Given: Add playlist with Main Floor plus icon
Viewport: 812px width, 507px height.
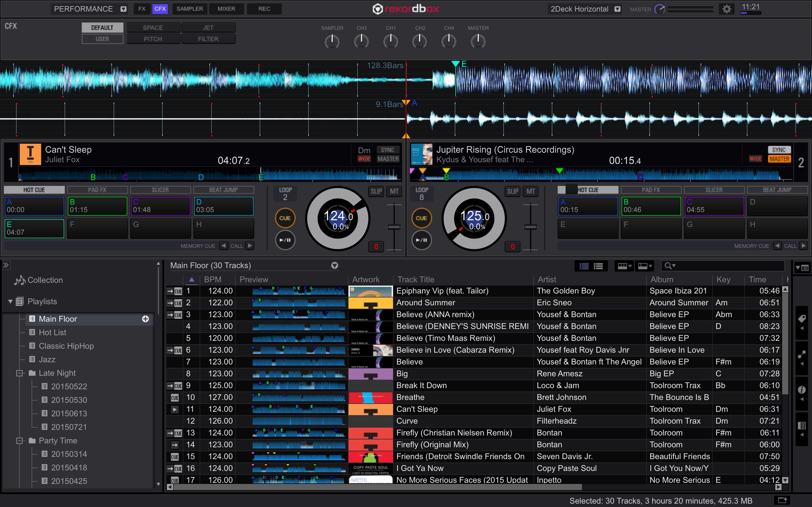Looking at the screenshot, I should (145, 319).
